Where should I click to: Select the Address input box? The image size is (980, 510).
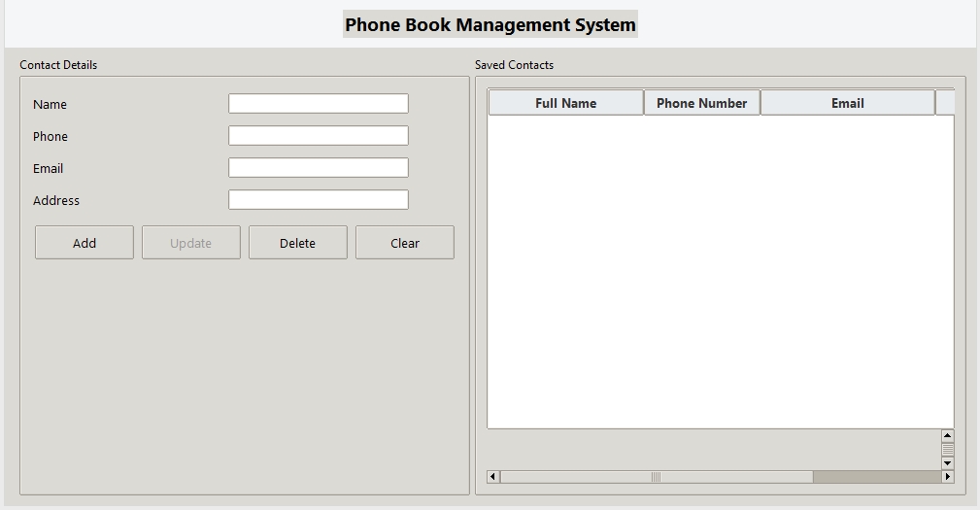click(x=318, y=200)
